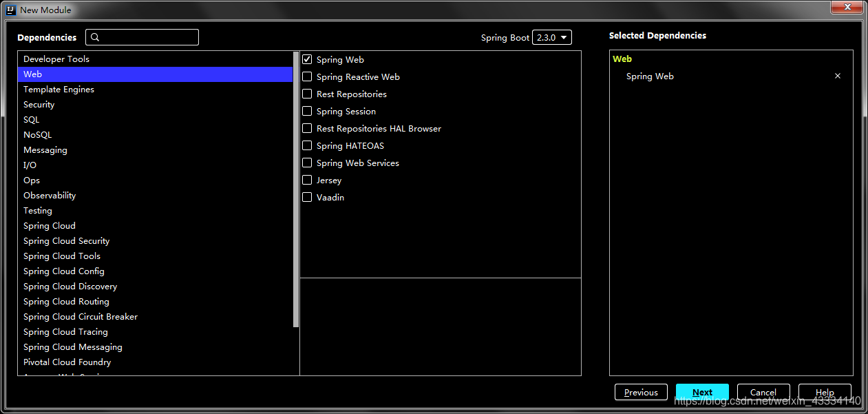
Task: Select the I/O category
Action: click(x=156, y=165)
